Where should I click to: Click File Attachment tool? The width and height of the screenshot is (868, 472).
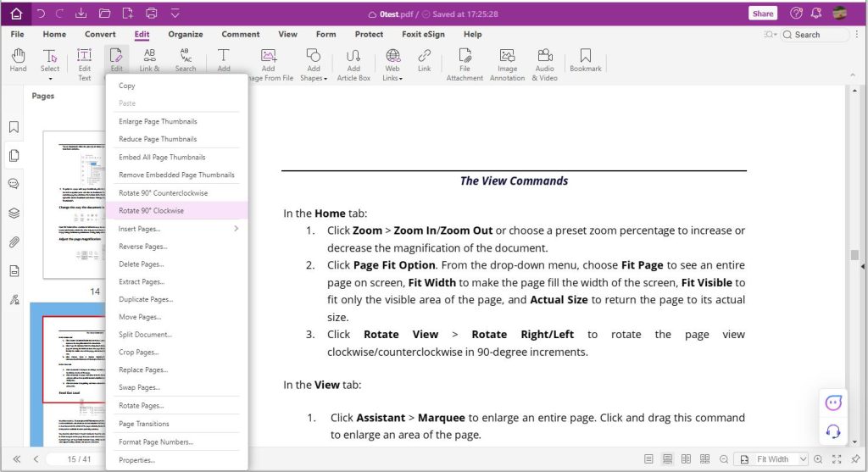pyautogui.click(x=465, y=64)
